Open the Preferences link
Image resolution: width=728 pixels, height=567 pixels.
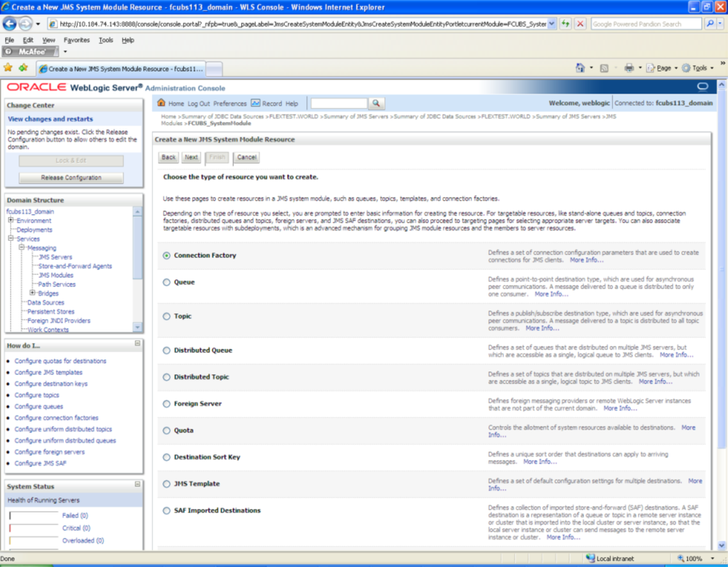230,103
